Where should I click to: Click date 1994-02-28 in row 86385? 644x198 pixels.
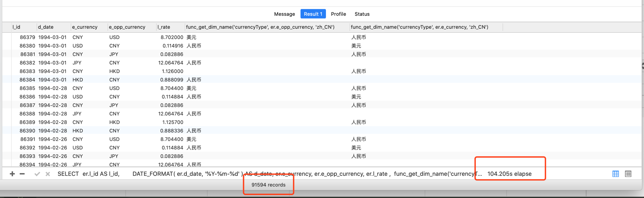[53, 88]
